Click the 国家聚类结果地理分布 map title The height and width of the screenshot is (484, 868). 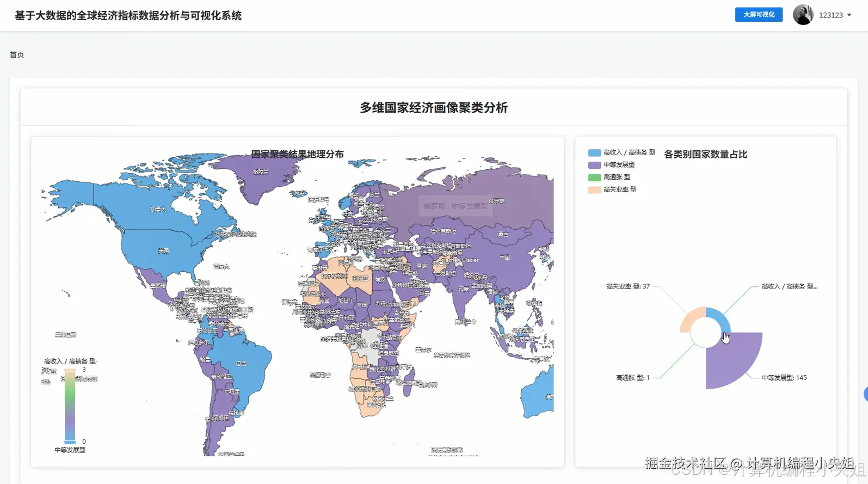297,154
